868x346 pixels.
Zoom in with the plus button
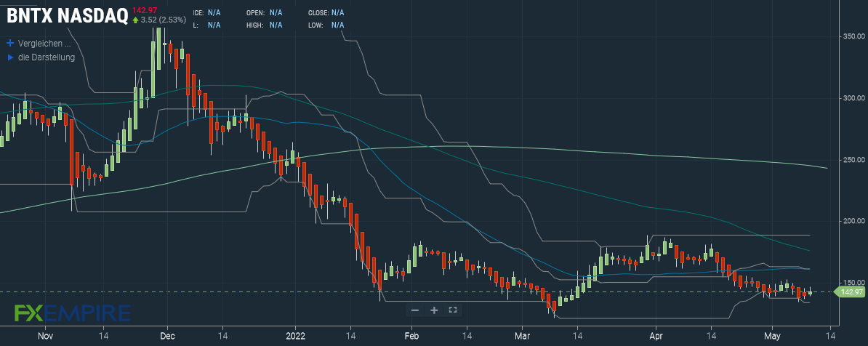(434, 310)
